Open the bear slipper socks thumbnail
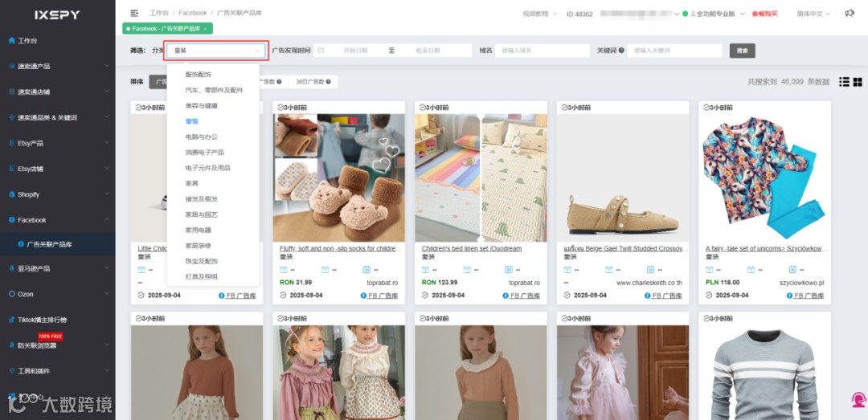The image size is (868, 420). tap(339, 178)
